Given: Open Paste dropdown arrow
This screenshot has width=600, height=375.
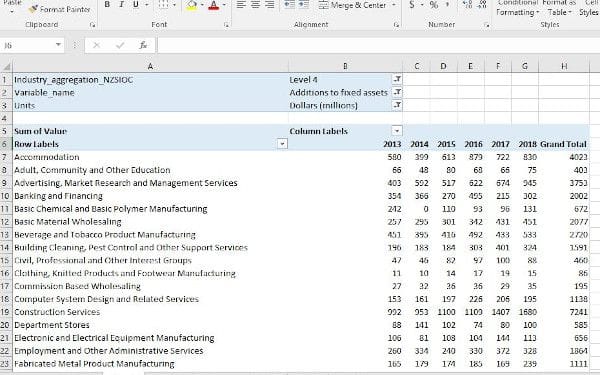Looking at the screenshot, I should click(x=12, y=11).
